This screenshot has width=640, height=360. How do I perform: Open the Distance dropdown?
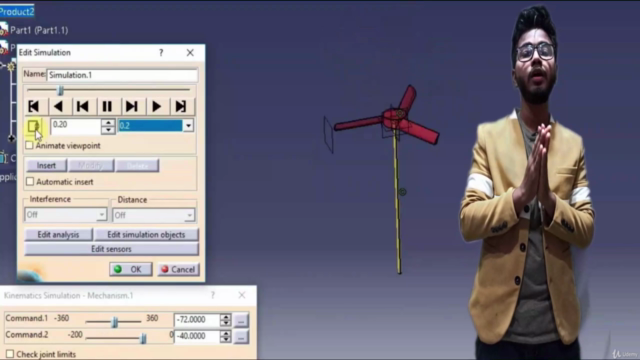tap(189, 215)
